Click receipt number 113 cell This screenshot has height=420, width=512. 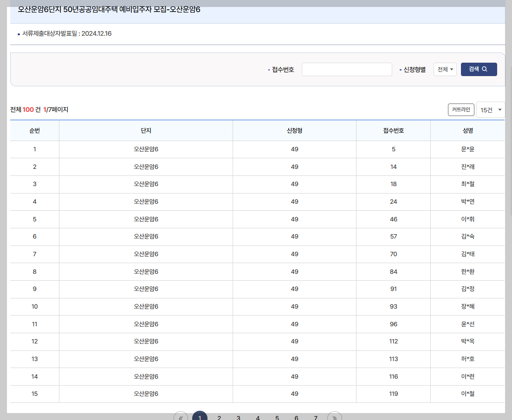(394, 359)
